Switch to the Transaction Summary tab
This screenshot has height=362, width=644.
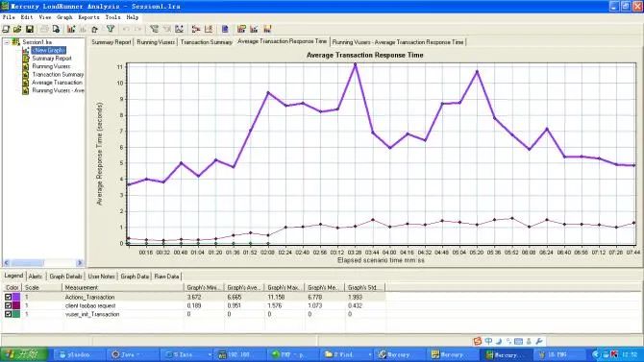point(207,42)
